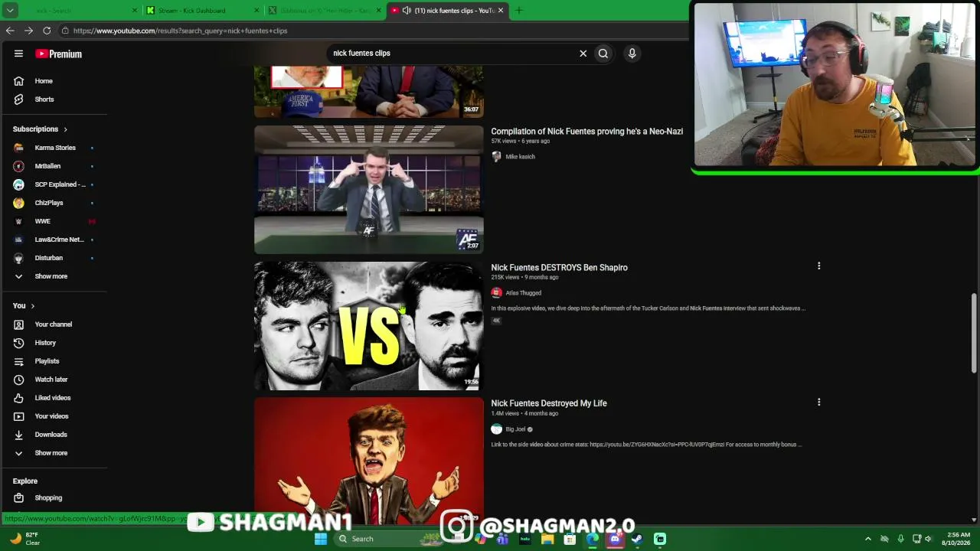The width and height of the screenshot is (980, 551).
Task: Open File Explorer from the taskbar
Action: point(547,539)
